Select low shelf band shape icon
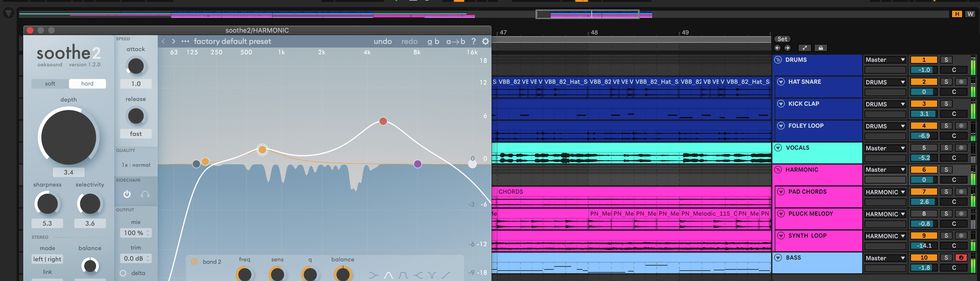Image resolution: width=980 pixels, height=281 pixels. (374, 275)
